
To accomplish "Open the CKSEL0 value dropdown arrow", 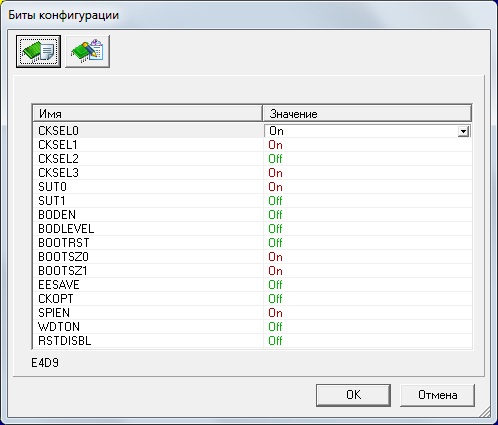I will [x=463, y=131].
